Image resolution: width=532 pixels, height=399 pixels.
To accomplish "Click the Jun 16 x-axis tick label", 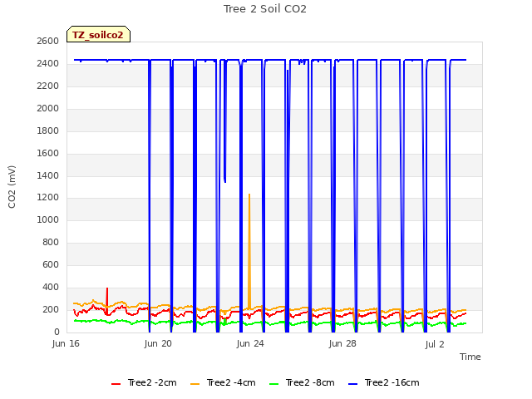I will [x=66, y=343].
